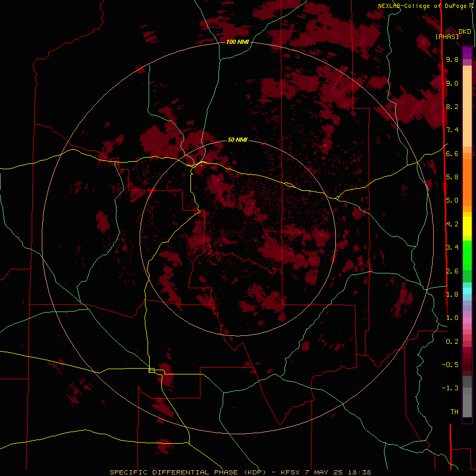
Task: Click the 2.6 legend value
Action: [x=452, y=271]
